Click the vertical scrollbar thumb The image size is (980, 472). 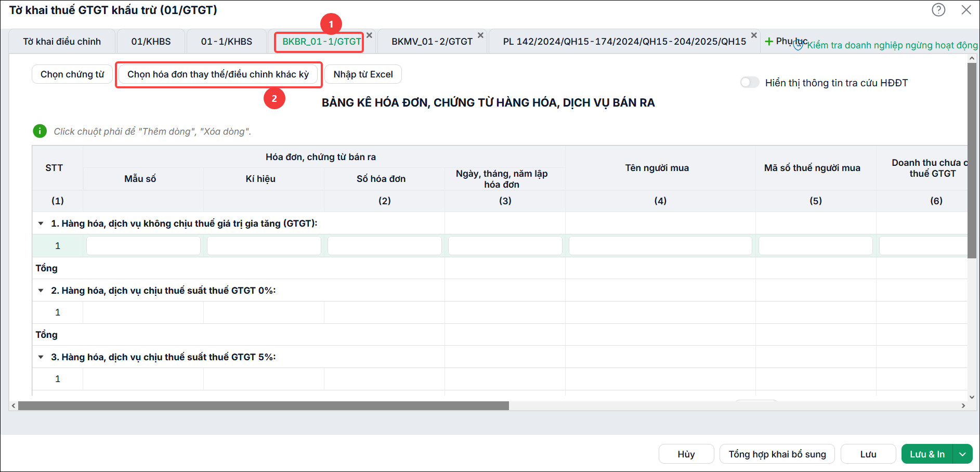(x=972, y=160)
